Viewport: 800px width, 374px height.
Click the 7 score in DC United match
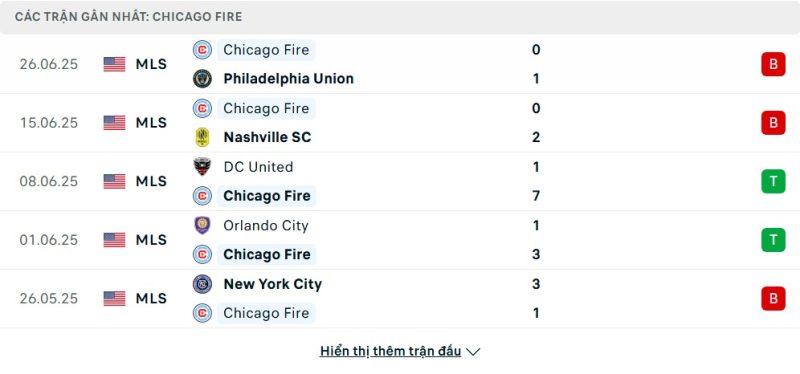click(536, 196)
